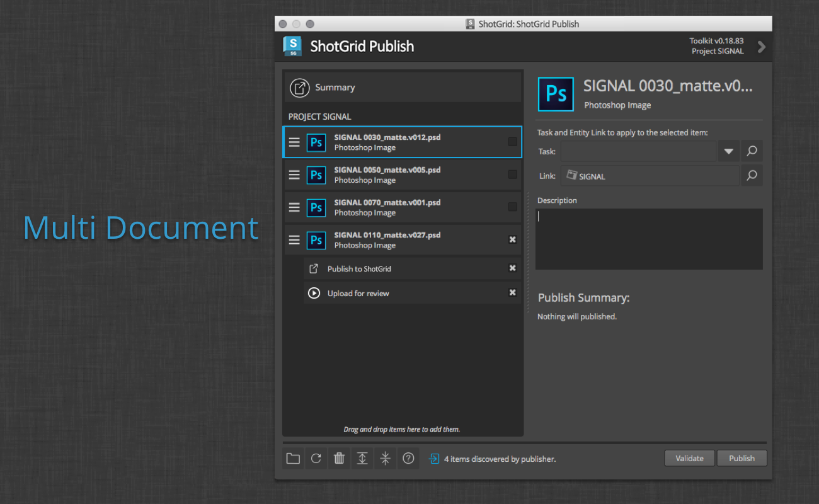
Task: Click the progress log icon beside the status message
Action: coord(434,459)
